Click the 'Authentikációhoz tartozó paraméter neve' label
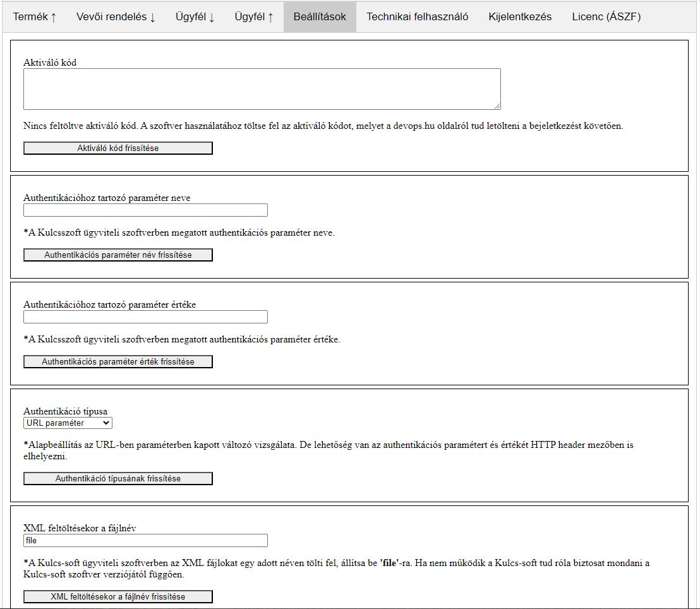The image size is (700, 609). 107,198
